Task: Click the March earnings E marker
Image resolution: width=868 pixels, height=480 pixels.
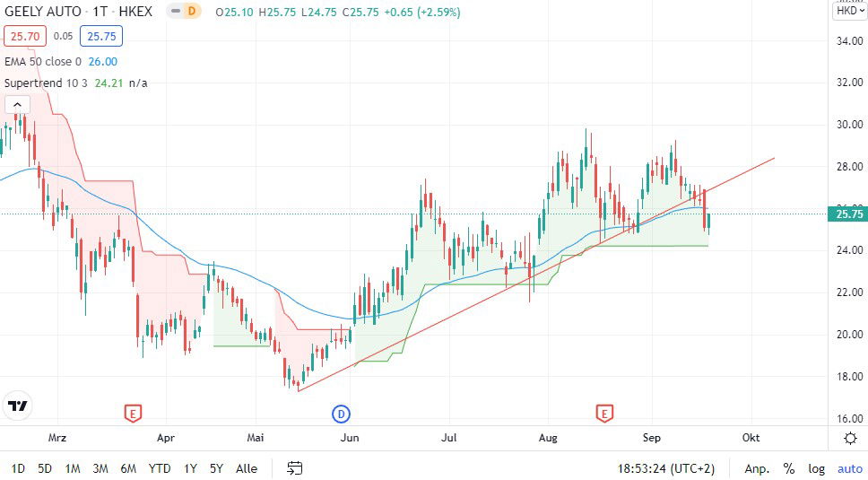Action: 133,413
